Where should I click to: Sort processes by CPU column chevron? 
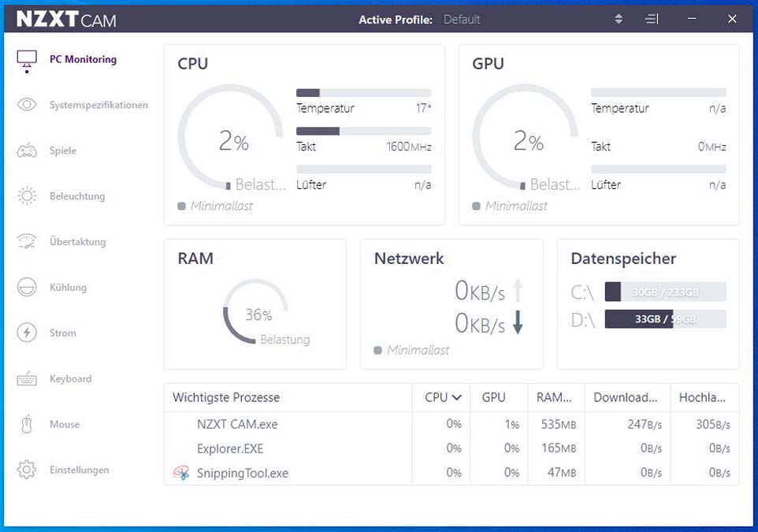pyautogui.click(x=456, y=397)
